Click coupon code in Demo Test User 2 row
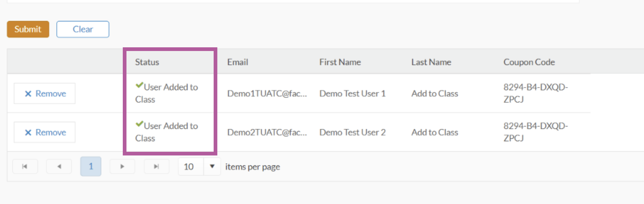The image size is (644, 204). click(x=536, y=132)
